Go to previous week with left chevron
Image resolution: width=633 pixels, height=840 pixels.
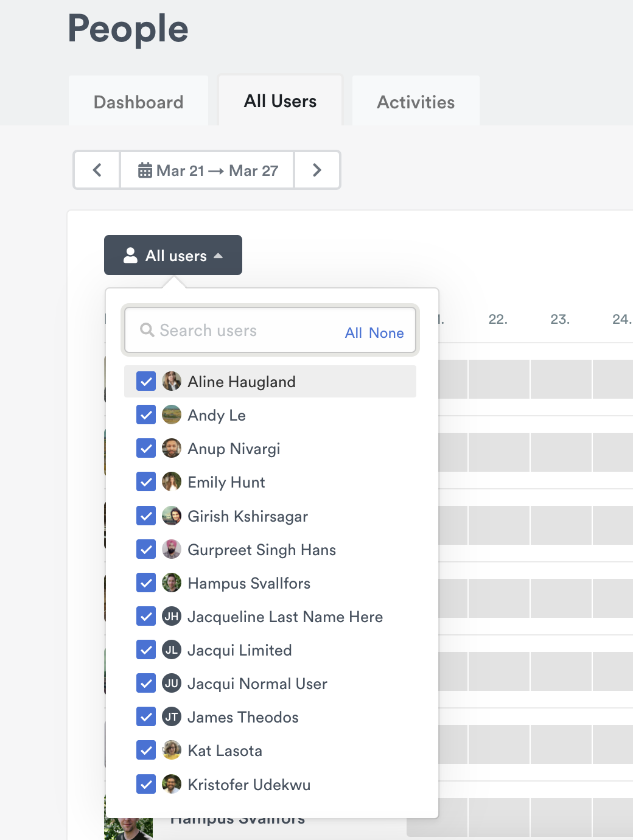pos(96,170)
